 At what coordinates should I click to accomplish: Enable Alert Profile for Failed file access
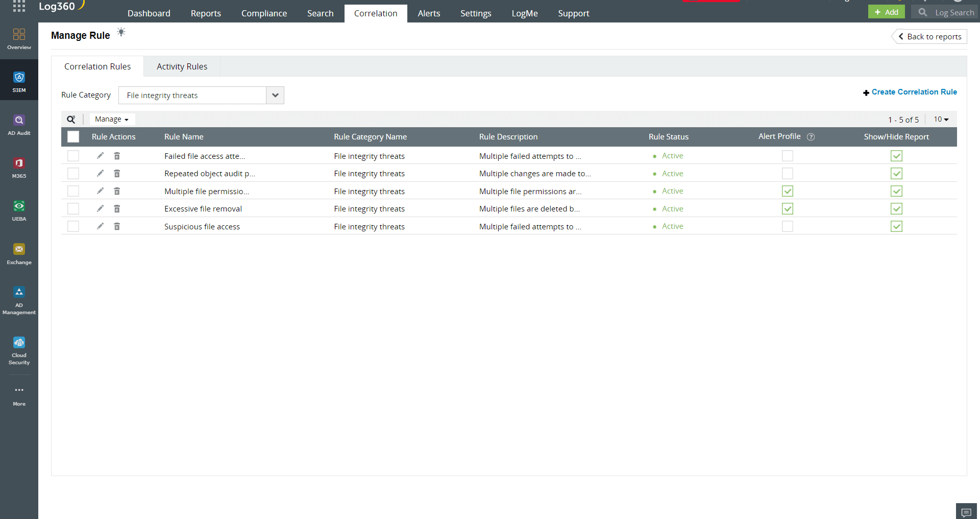[788, 156]
